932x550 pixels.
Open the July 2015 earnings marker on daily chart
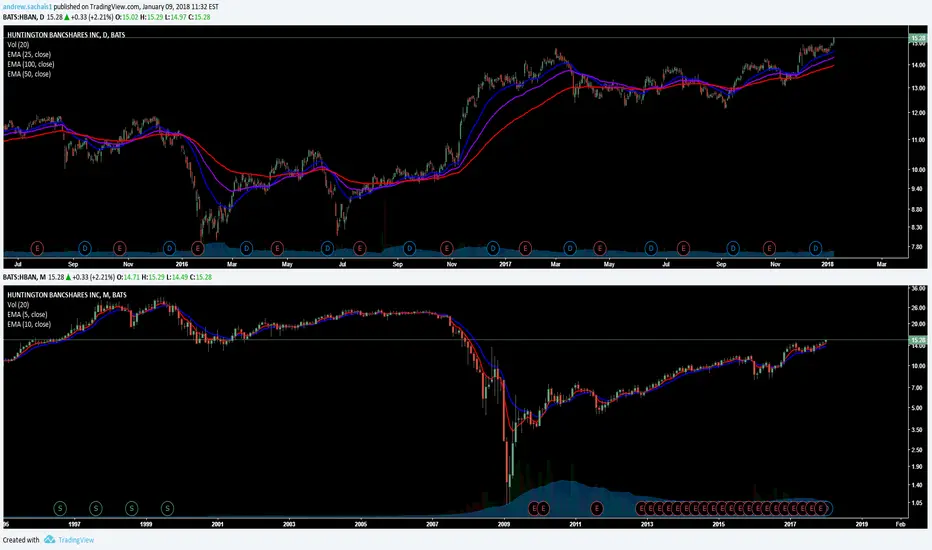tap(37, 248)
